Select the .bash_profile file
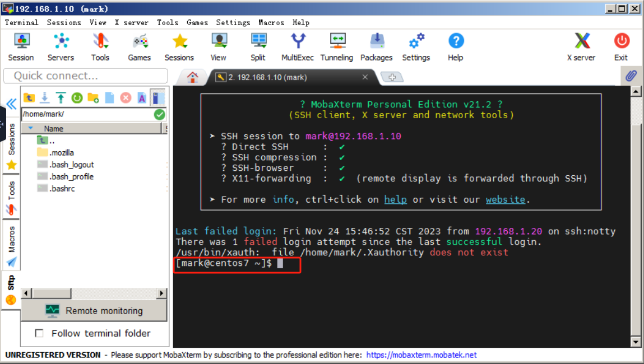Screen dimensions: 644x364 66,176
